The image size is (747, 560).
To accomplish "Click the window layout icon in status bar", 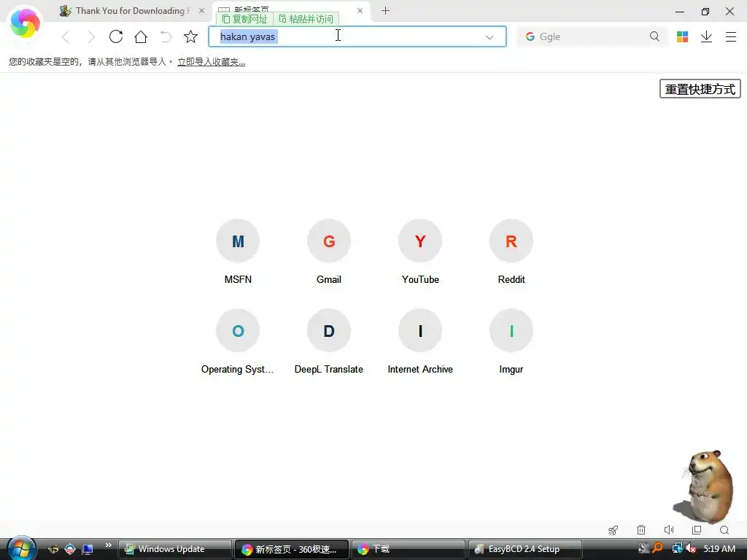I will click(x=697, y=529).
